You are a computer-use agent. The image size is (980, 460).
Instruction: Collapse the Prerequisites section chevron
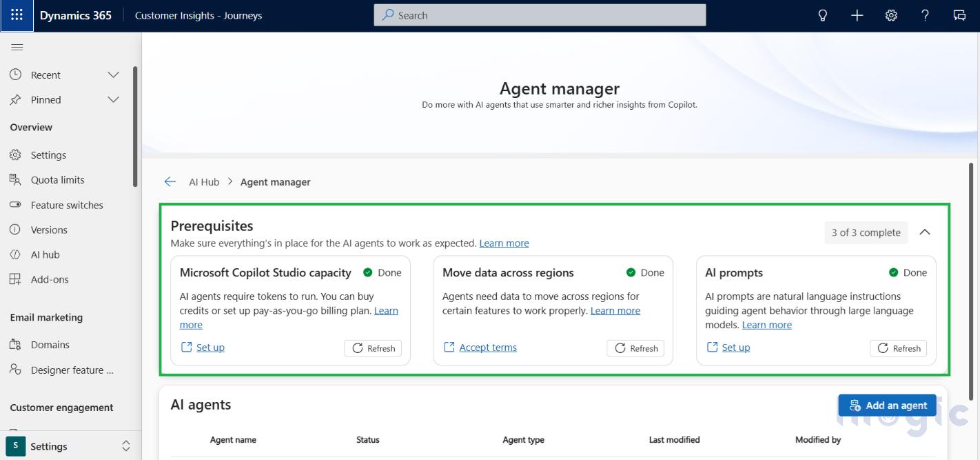925,232
